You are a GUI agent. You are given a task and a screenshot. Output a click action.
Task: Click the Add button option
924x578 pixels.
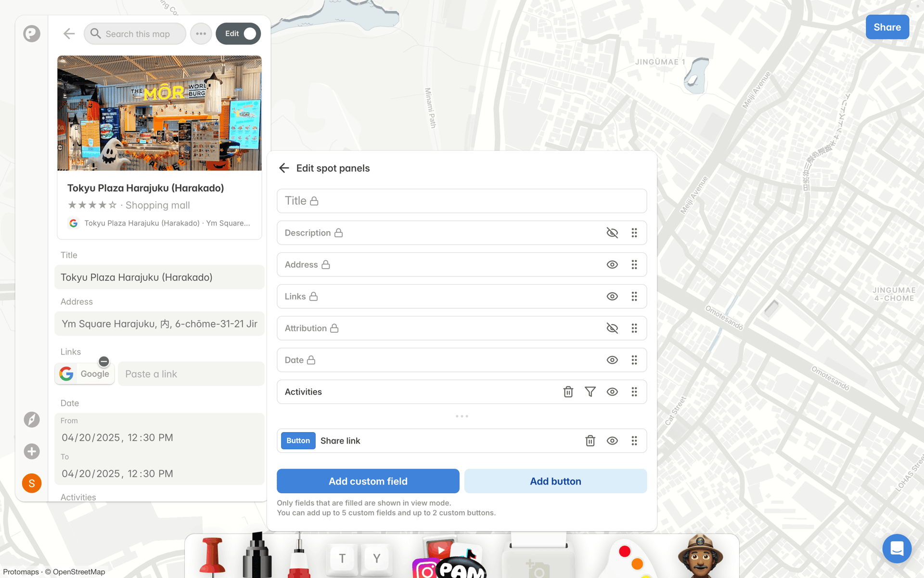[x=556, y=481]
